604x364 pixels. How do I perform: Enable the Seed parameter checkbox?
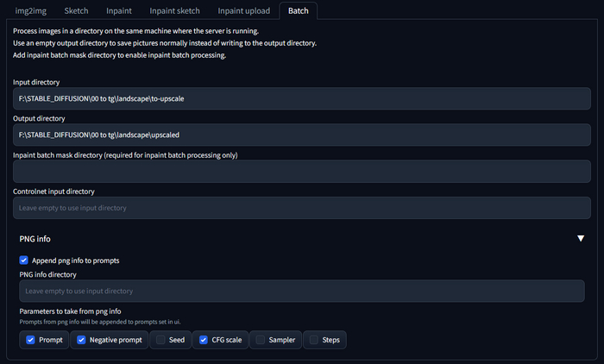pos(160,340)
